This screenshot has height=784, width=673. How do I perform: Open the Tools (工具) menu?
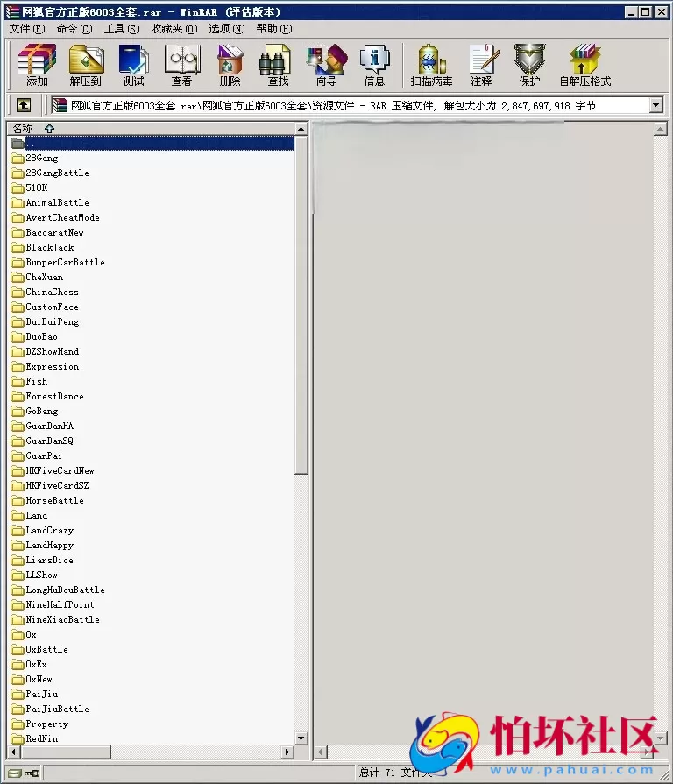pos(121,29)
